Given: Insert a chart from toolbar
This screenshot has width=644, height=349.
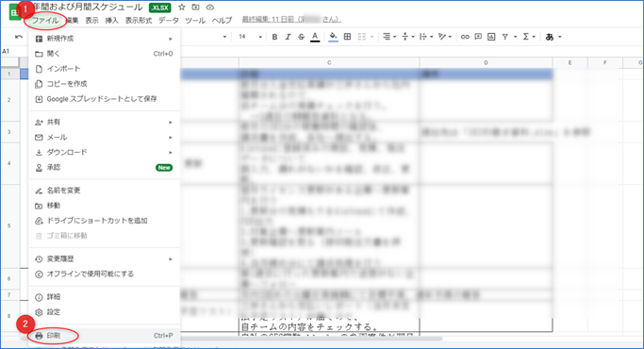Looking at the screenshot, I should pyautogui.click(x=491, y=37).
